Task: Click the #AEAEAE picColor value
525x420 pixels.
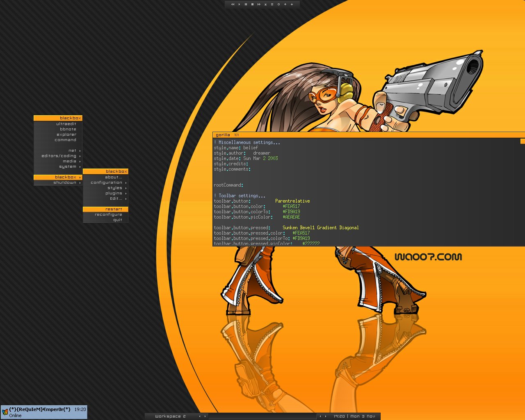Action: tap(291, 217)
